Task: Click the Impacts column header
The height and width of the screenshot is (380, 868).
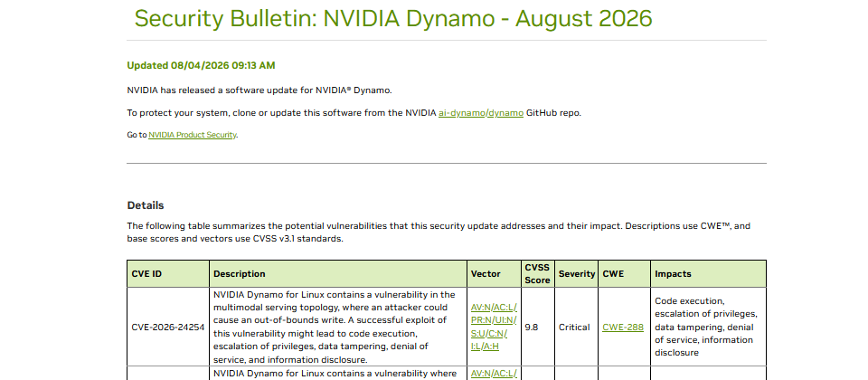Action: coord(709,273)
